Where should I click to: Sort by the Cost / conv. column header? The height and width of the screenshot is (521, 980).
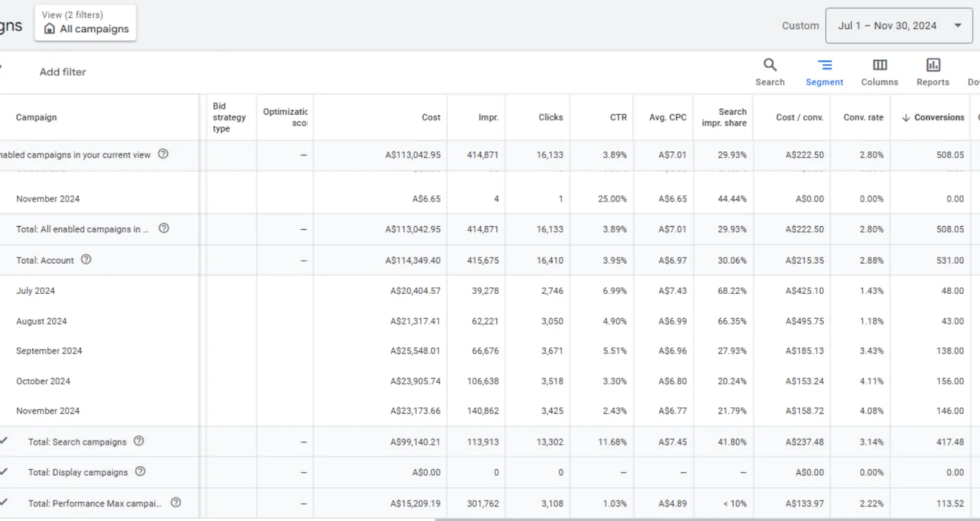click(x=799, y=117)
